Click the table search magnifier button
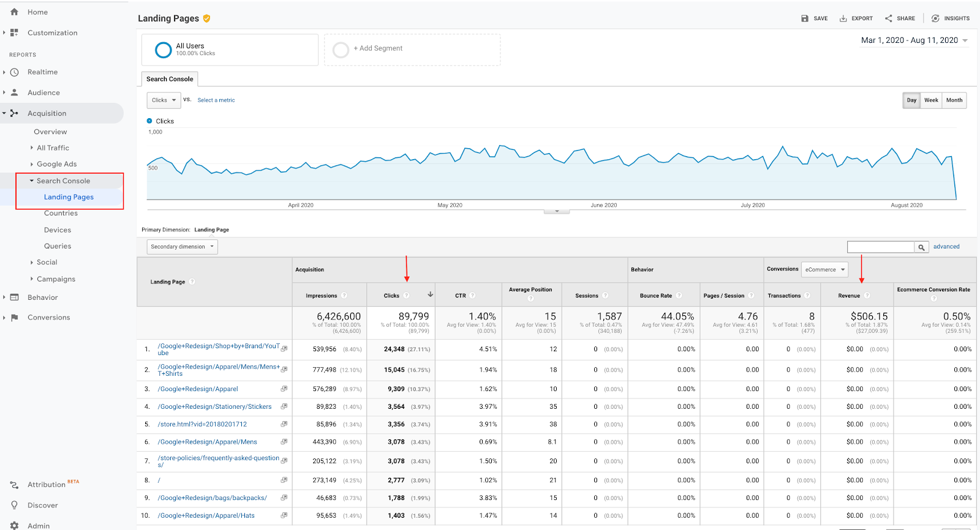The height and width of the screenshot is (530, 980). click(921, 247)
